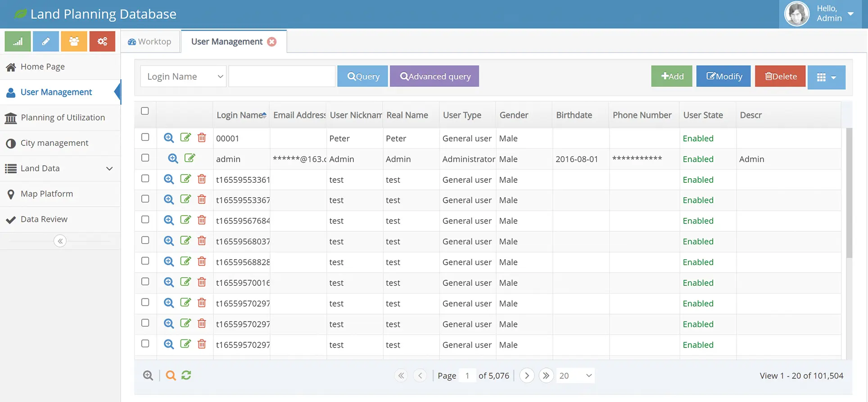Collapse the sidebar with double-arrow icon
The height and width of the screenshot is (402, 868).
(60, 241)
